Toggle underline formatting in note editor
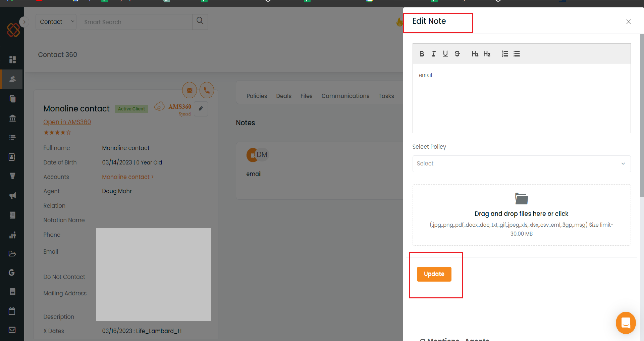The width and height of the screenshot is (644, 341). 445,54
